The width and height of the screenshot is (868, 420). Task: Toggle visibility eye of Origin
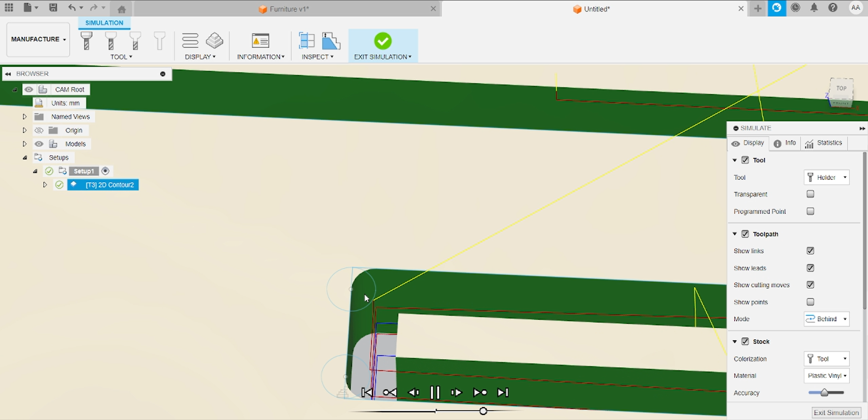click(39, 130)
